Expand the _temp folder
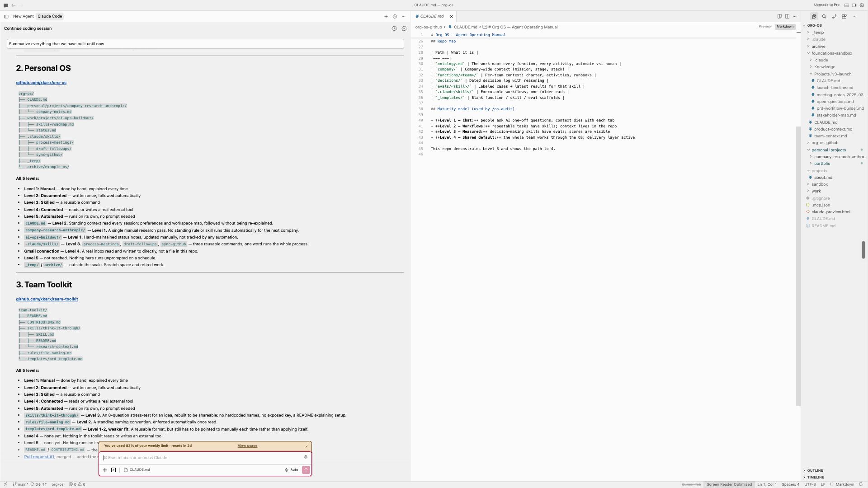The height and width of the screenshot is (488, 868). point(835,33)
